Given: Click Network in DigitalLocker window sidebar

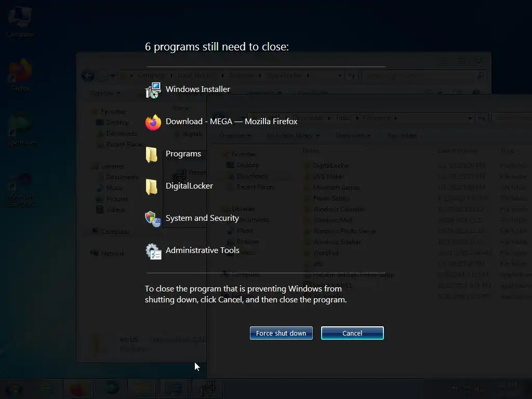Looking at the screenshot, I should point(108,253).
